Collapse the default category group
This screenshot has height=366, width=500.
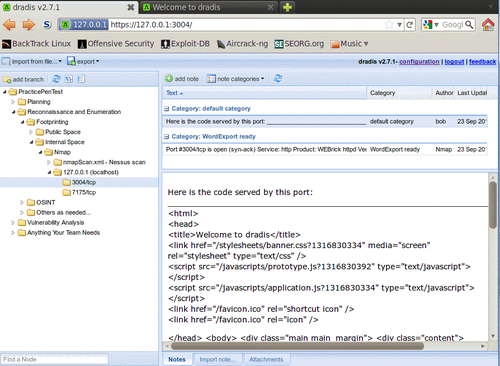click(x=166, y=109)
